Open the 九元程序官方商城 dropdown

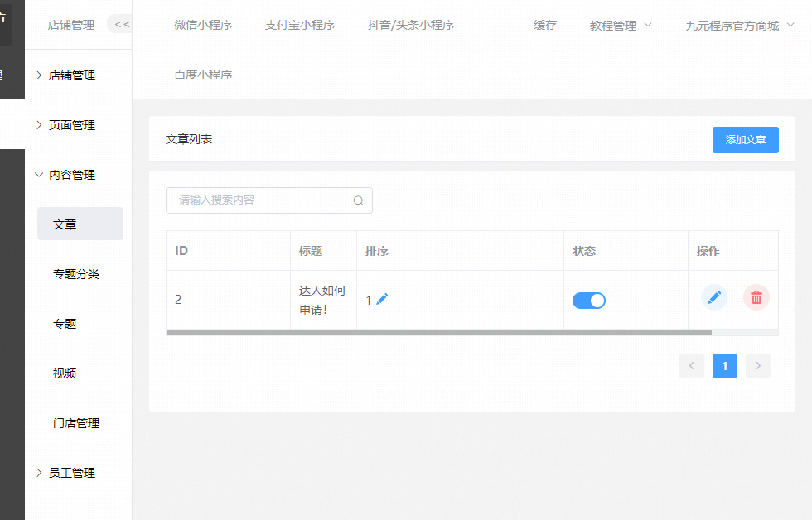(x=739, y=26)
